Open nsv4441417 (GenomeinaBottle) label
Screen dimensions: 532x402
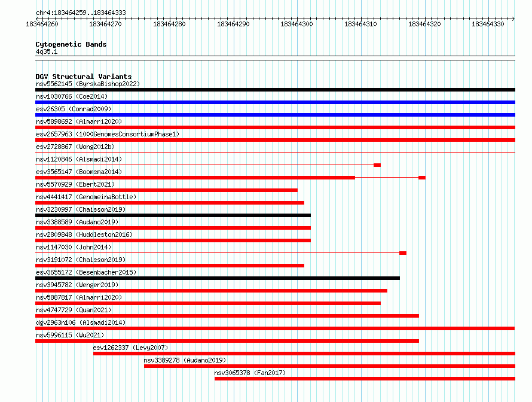click(x=86, y=197)
